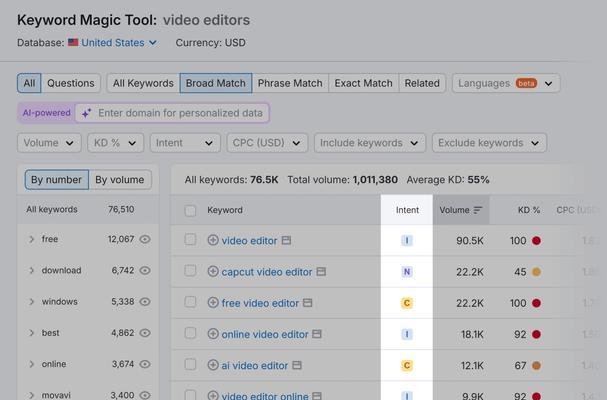This screenshot has height=400, width=607.
Task: Click the United States flag icon
Action: click(73, 42)
